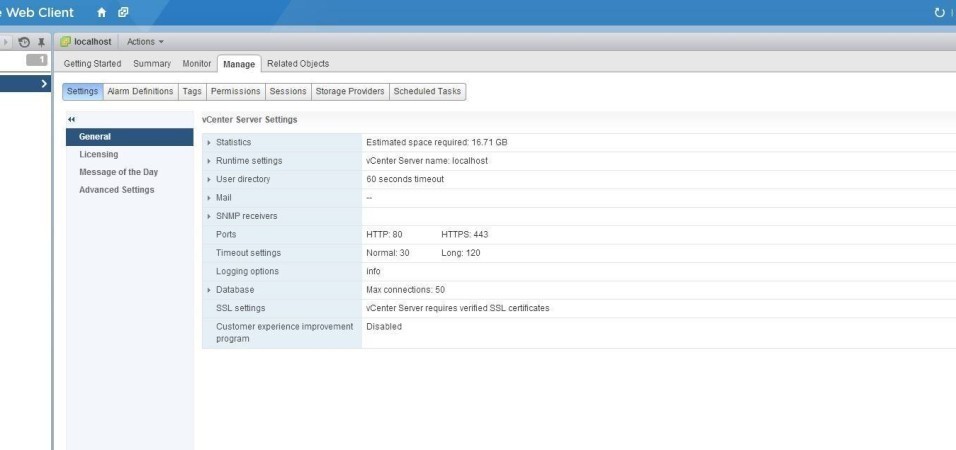Click the 60 seconds timeout value
This screenshot has height=450, width=956.
click(405, 179)
